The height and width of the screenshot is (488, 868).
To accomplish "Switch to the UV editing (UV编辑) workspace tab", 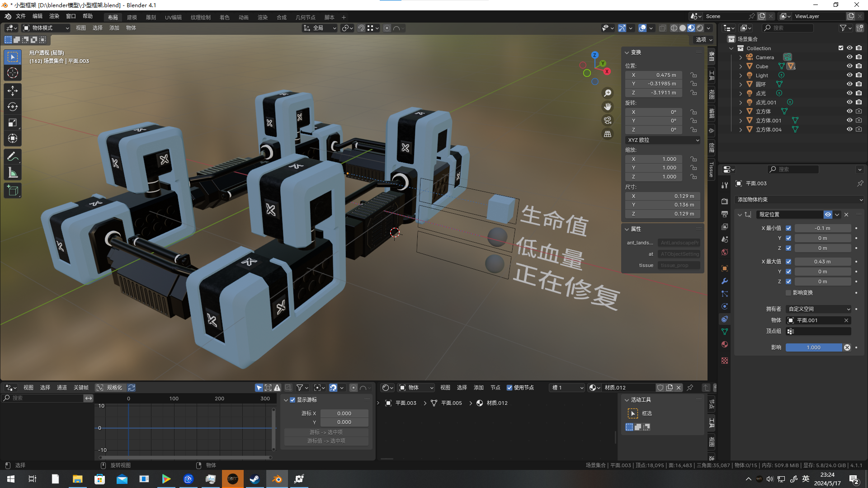I will (173, 17).
